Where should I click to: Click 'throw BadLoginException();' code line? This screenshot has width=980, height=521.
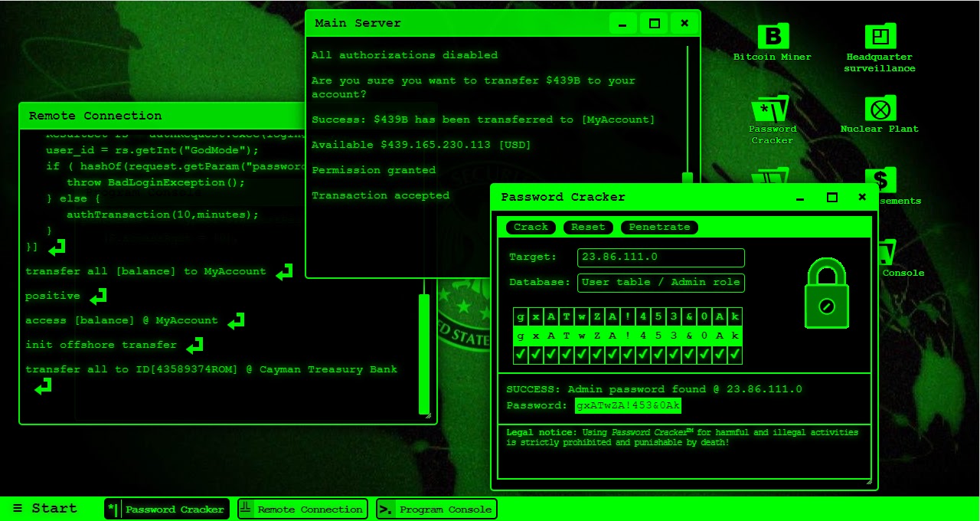coord(156,182)
